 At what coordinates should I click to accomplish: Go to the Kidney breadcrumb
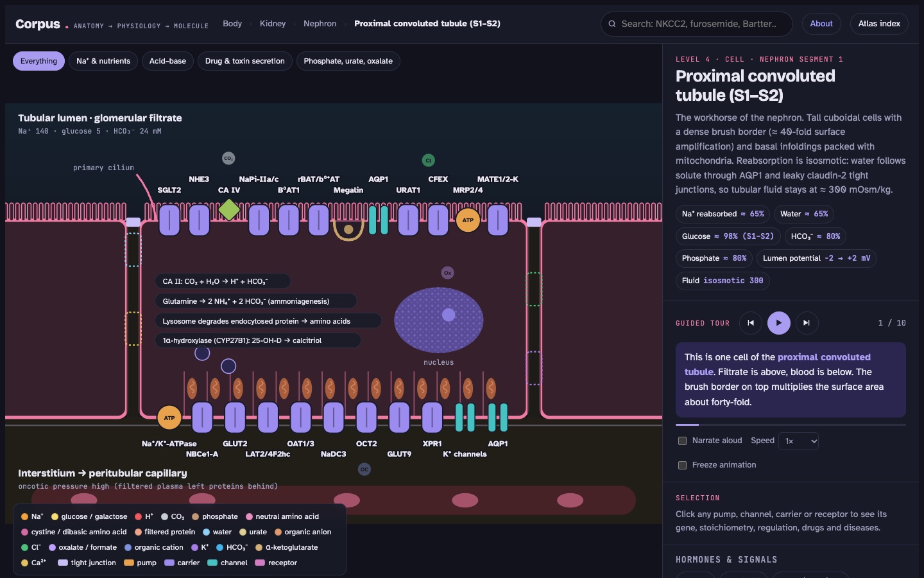[273, 24]
